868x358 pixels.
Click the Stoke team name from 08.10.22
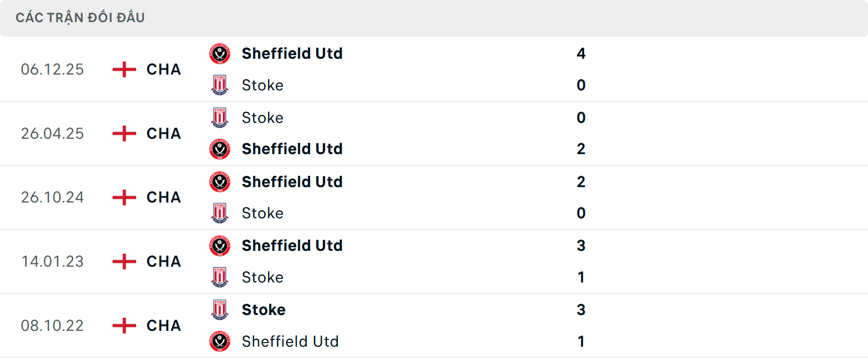coord(264,310)
